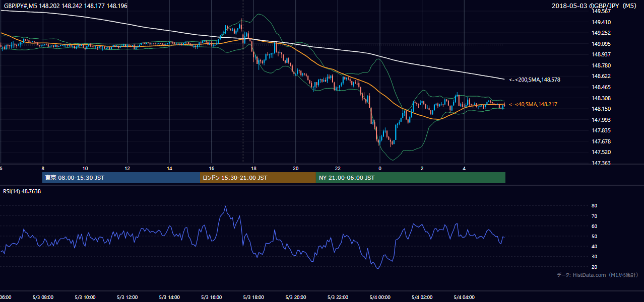Screen dimensions: 644x302
Task: Click RSI scale value 30
Action: (x=595, y=257)
